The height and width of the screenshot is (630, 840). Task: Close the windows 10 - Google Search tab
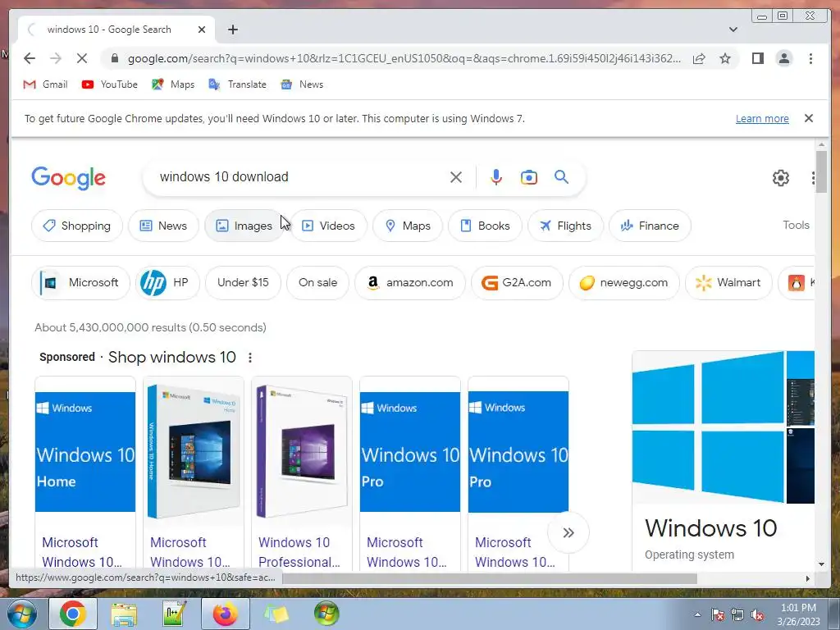pos(202,30)
